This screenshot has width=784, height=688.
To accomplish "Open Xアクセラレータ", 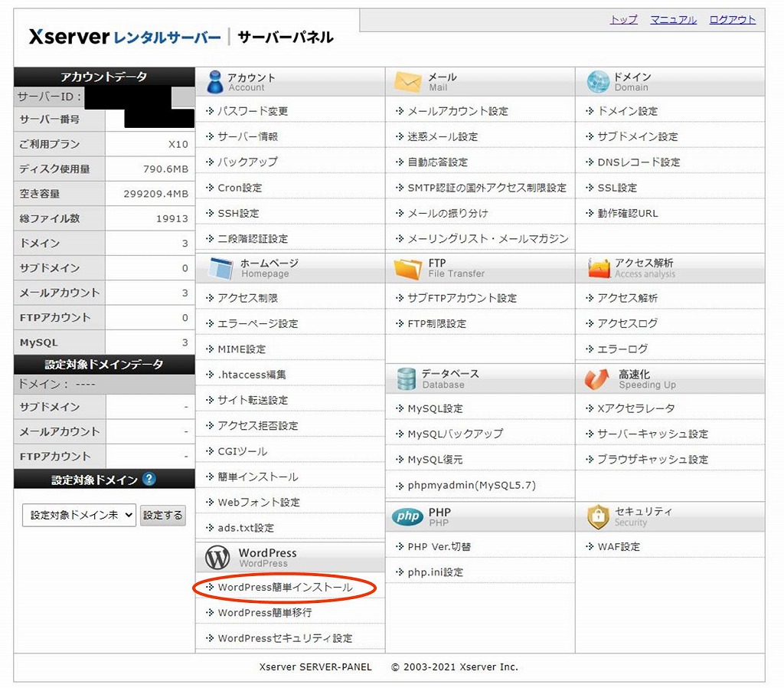I will [636, 409].
